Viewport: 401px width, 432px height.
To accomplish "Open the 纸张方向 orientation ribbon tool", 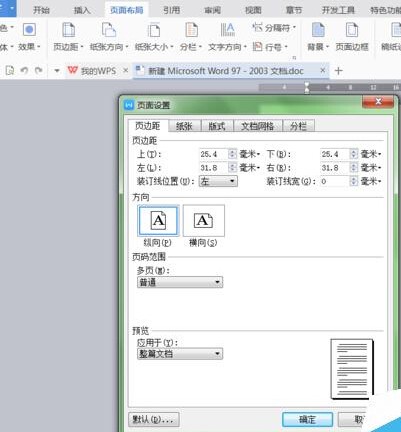I will click(x=109, y=37).
